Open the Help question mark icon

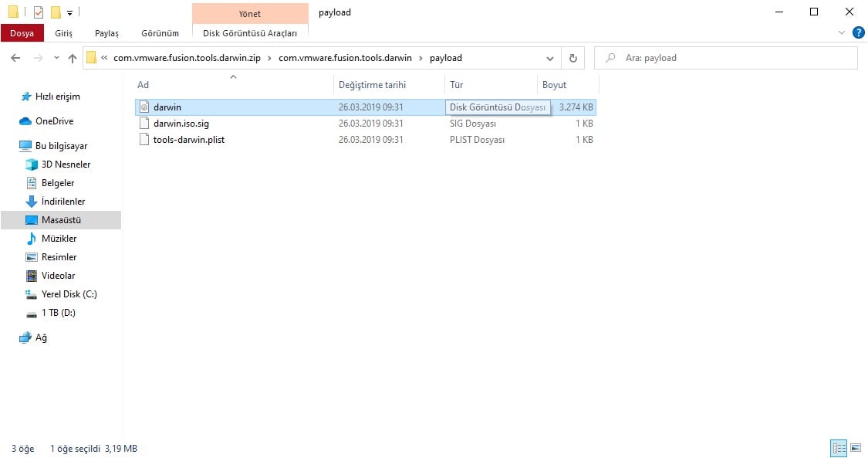click(x=859, y=32)
